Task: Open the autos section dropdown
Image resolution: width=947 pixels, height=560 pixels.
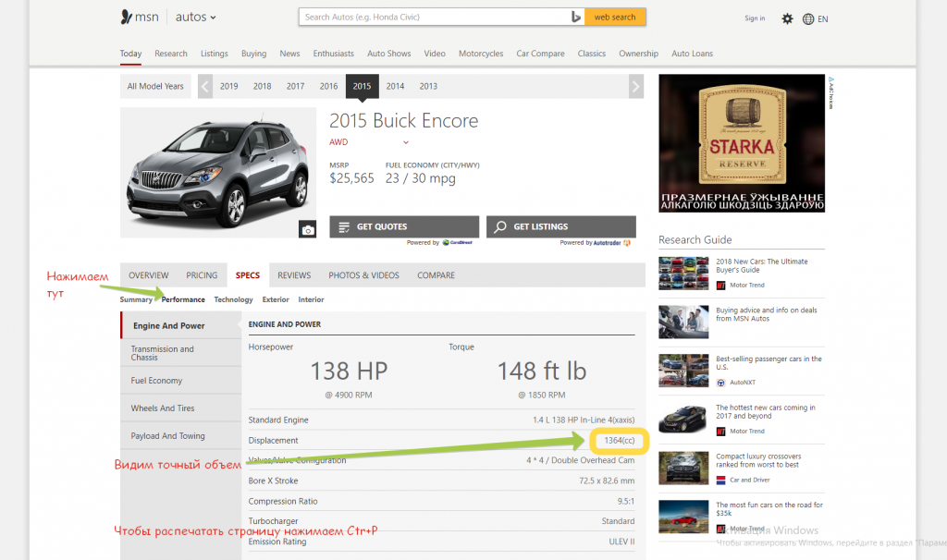Action: 196,17
